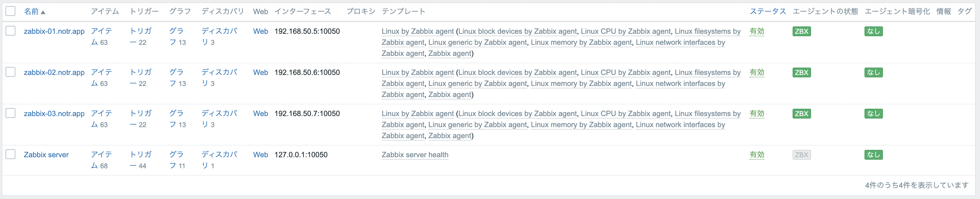Open the zabbix-03.notr.app host link

[x=54, y=113]
